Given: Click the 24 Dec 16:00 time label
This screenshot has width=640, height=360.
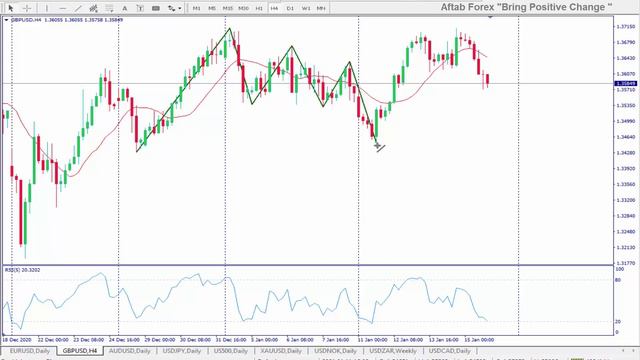Looking at the screenshot, I should point(124,340).
